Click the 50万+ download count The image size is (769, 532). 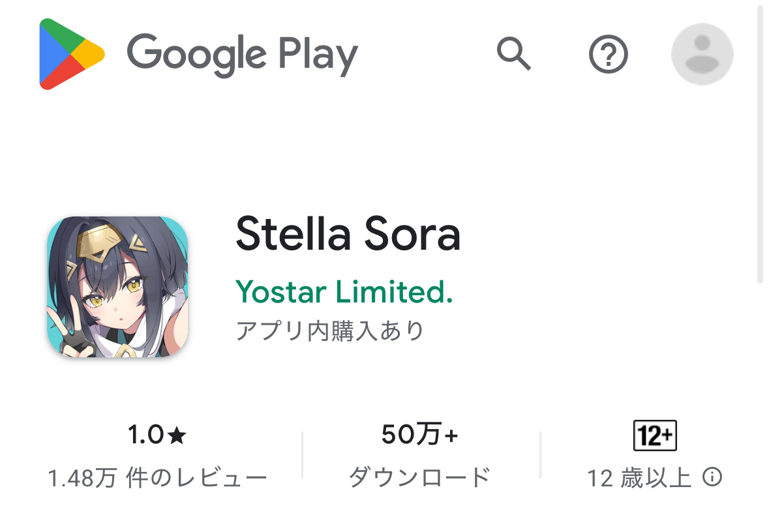[419, 435]
